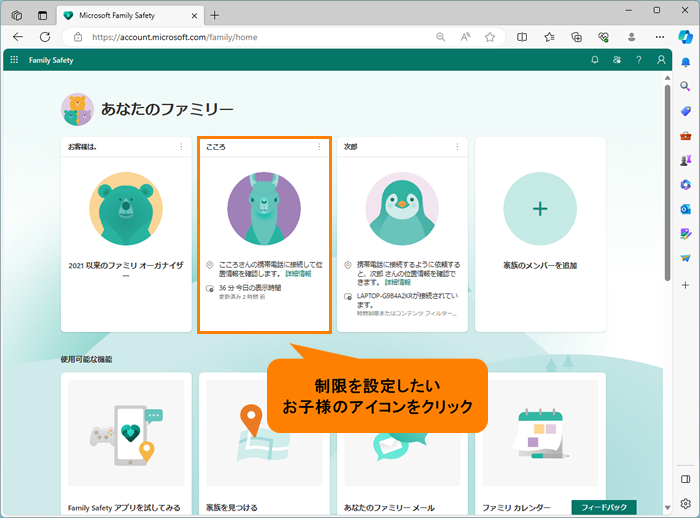Open Edge Settings and more menu
Screen dimensions: 700x518
point(659,37)
